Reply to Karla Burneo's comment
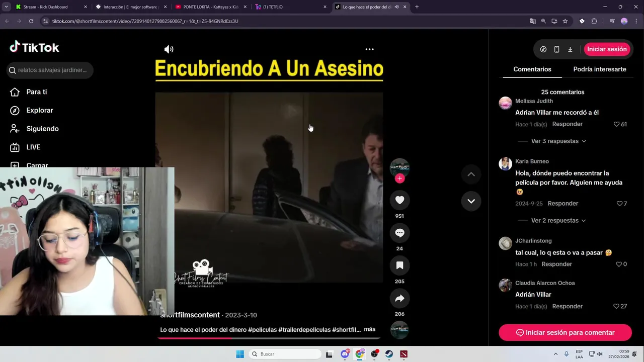644x362 pixels. tap(563, 204)
